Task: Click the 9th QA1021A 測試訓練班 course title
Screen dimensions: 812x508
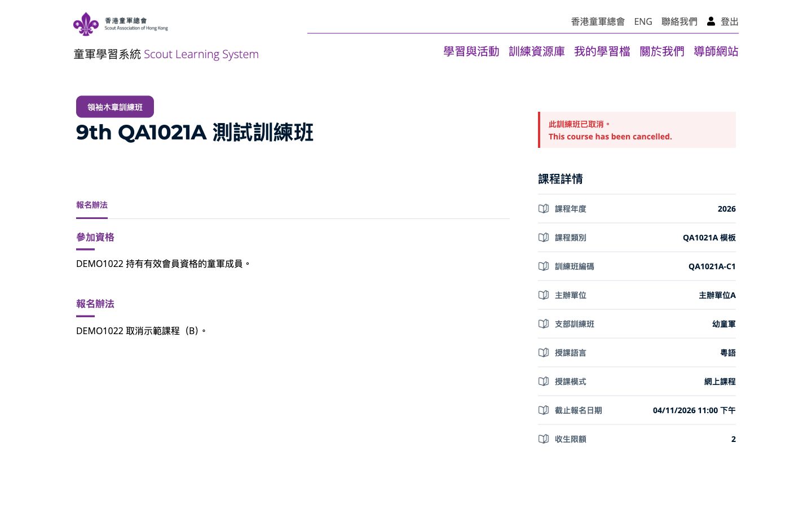Action: (195, 133)
